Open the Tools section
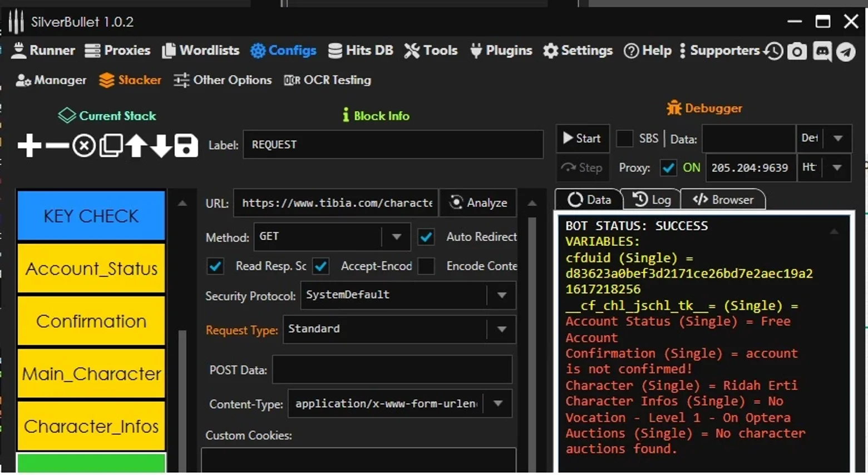The image size is (868, 475). pyautogui.click(x=431, y=51)
